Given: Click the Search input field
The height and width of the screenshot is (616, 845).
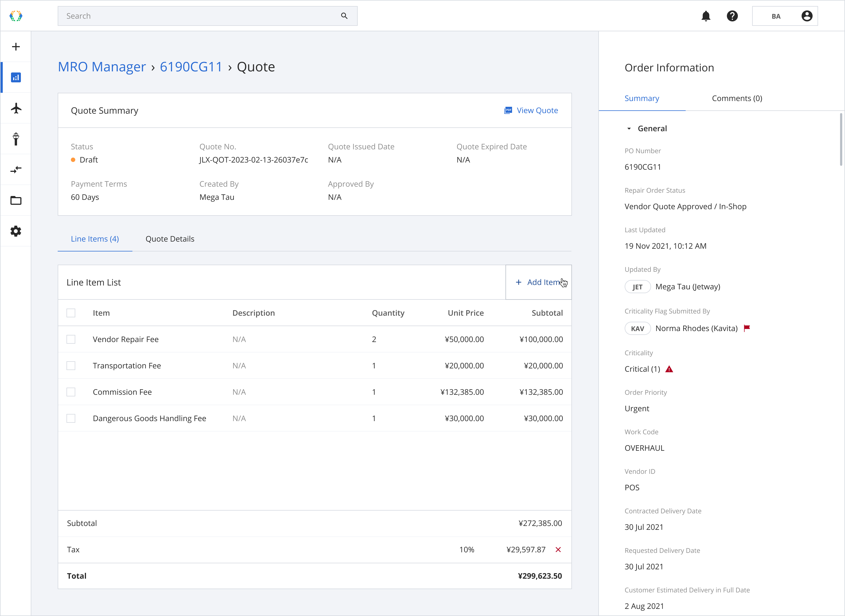Looking at the screenshot, I should point(207,16).
